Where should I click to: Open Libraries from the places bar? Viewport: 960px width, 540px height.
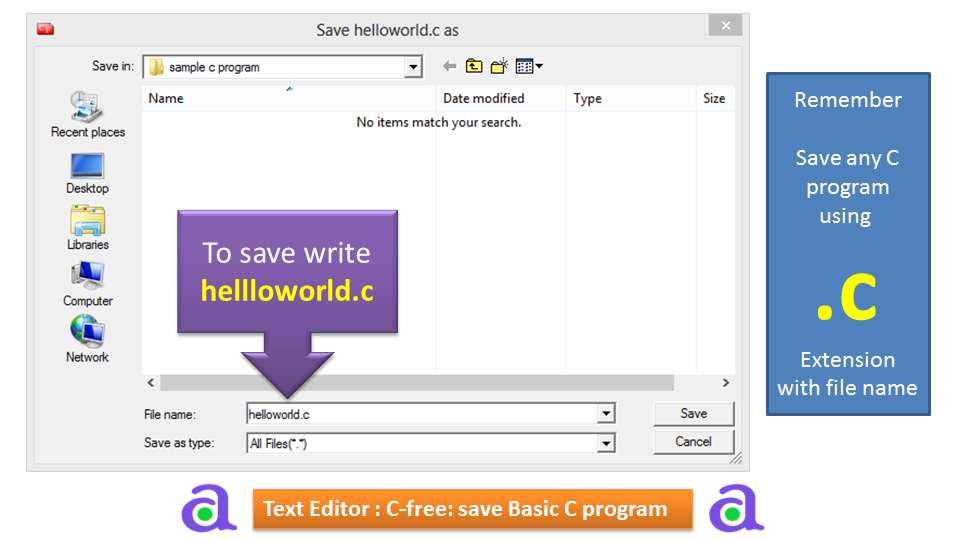(88, 228)
